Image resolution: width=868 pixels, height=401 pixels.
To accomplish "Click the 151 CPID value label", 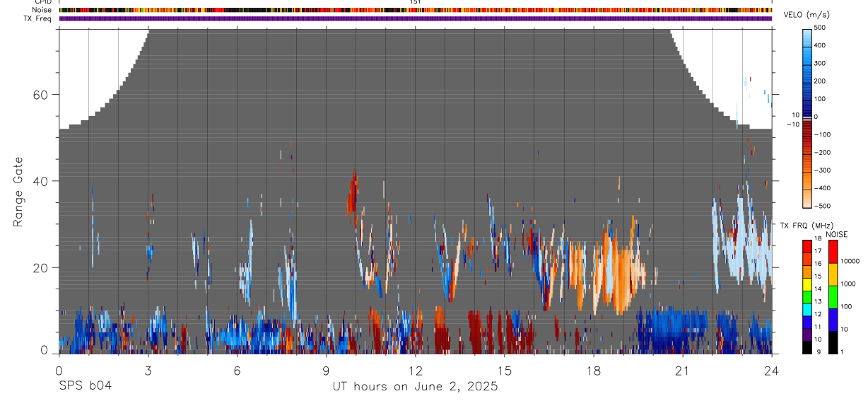I will 416,2.
